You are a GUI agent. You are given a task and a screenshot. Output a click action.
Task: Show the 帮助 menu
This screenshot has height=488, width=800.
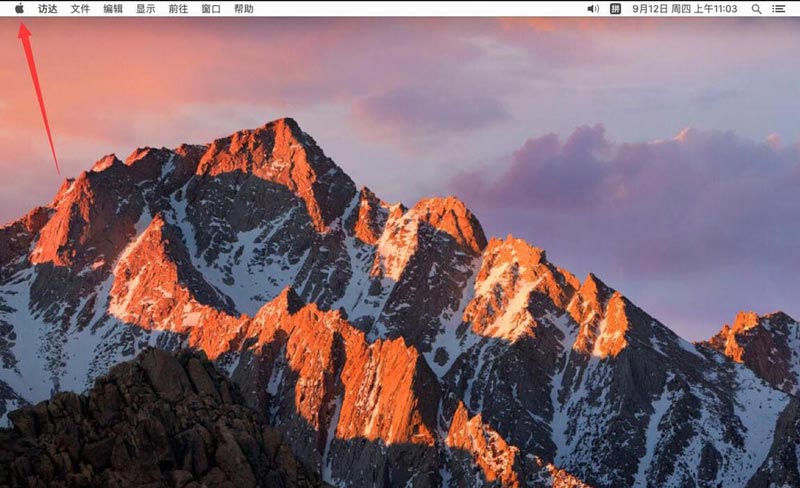pyautogui.click(x=243, y=8)
